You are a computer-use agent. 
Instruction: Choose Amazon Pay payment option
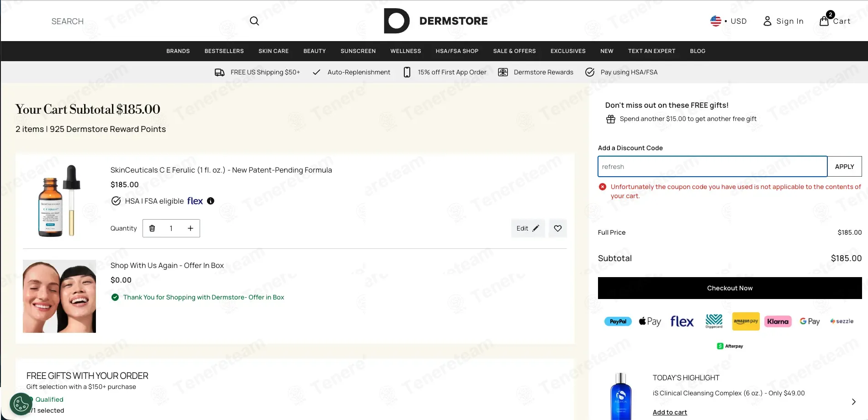coord(746,321)
